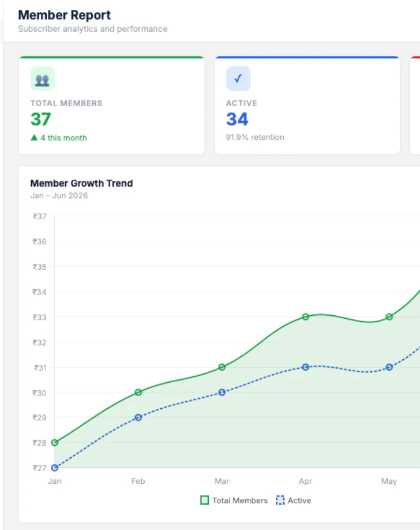Click the ₹30 y-axis label
Screen dimensions: 420x530
(40, 393)
